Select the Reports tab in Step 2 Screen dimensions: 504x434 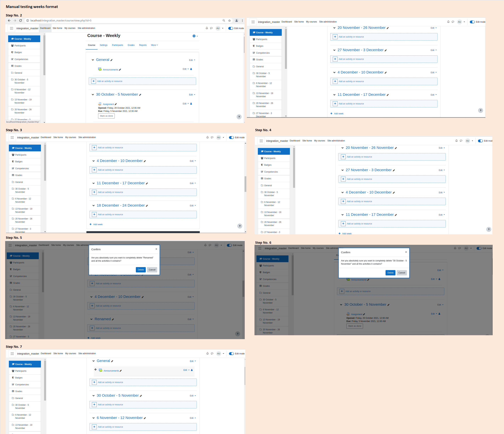(x=143, y=45)
